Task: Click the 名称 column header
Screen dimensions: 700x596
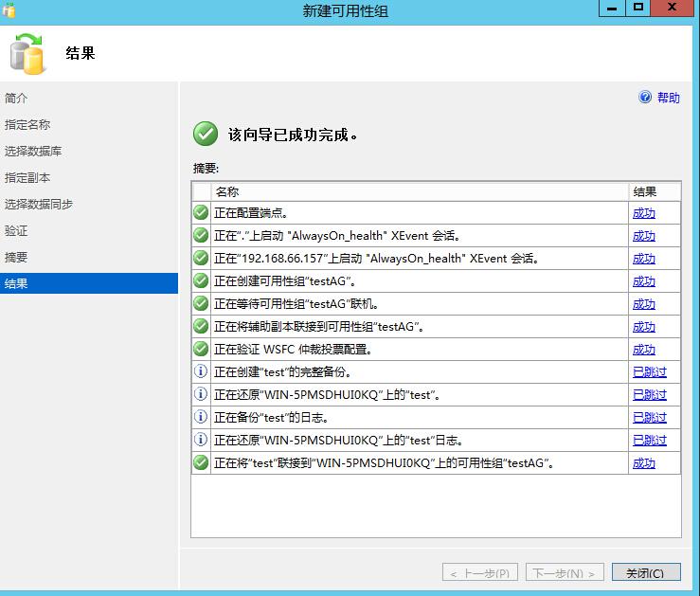Action: [x=420, y=192]
